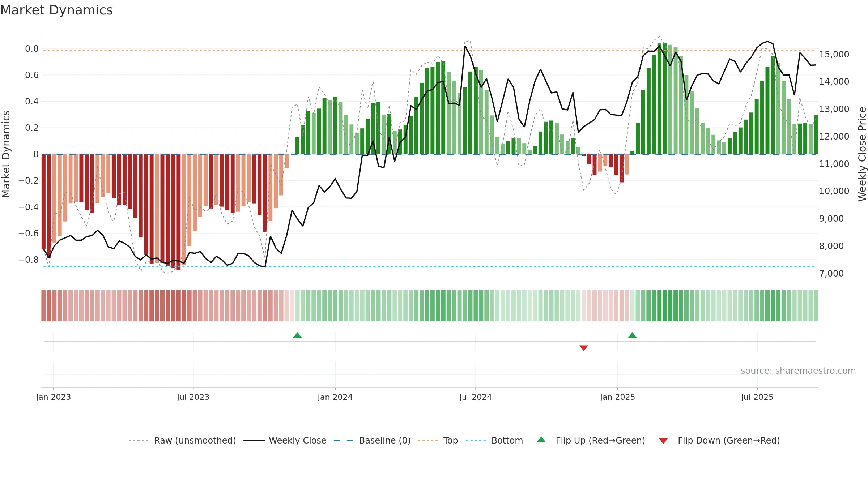Screen dimensions: 868x488
Task: Toggle the Weekly Close legend entry
Action: [285, 440]
